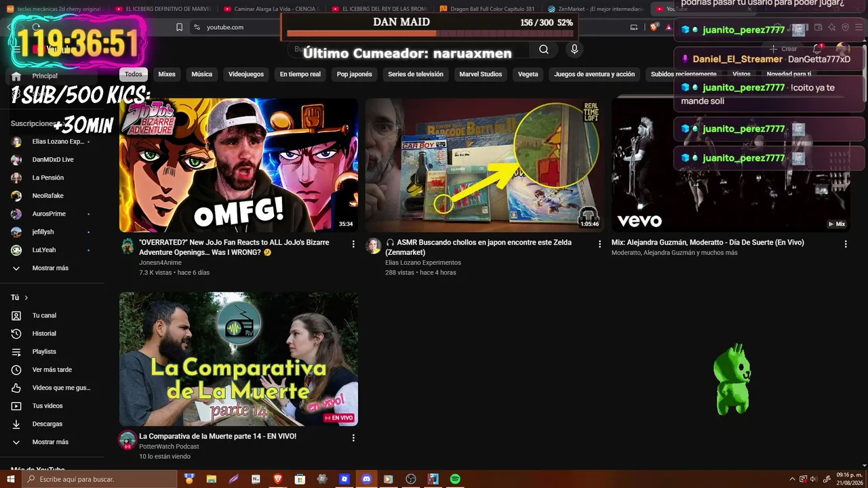Viewport: 868px width, 488px height.
Task: Select the Marvel Studios filter chip
Action: coord(481,75)
